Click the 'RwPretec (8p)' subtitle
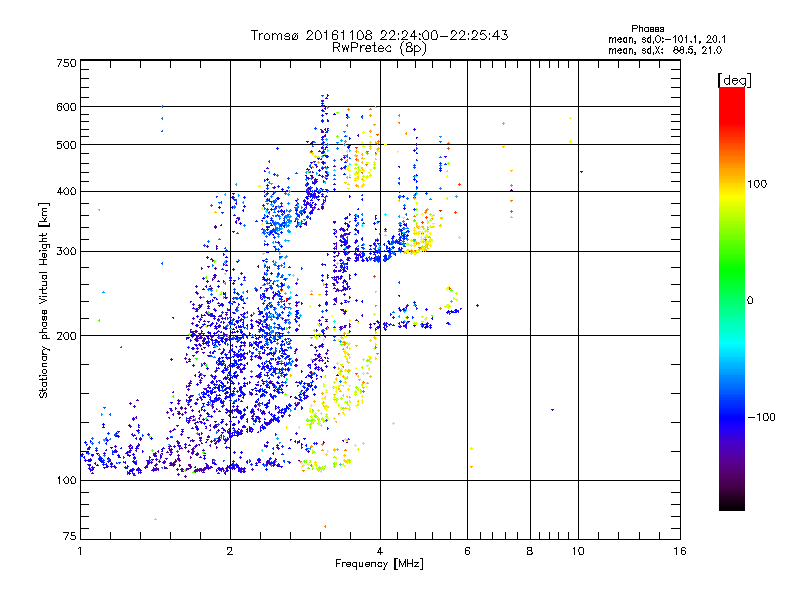This screenshot has width=800, height=600. click(379, 48)
